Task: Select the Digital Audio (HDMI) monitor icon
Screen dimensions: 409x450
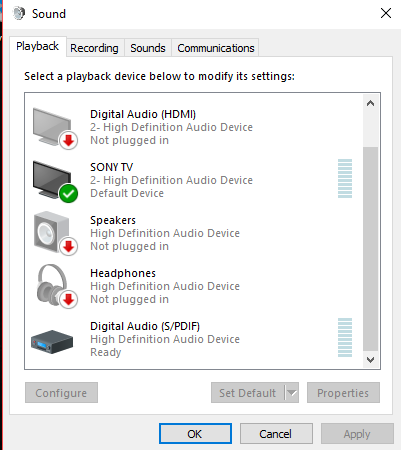Action: pos(55,128)
